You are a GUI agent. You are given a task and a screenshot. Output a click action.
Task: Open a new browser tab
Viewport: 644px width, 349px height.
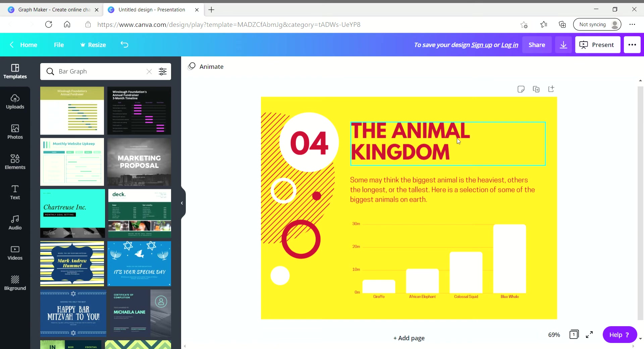click(x=211, y=10)
